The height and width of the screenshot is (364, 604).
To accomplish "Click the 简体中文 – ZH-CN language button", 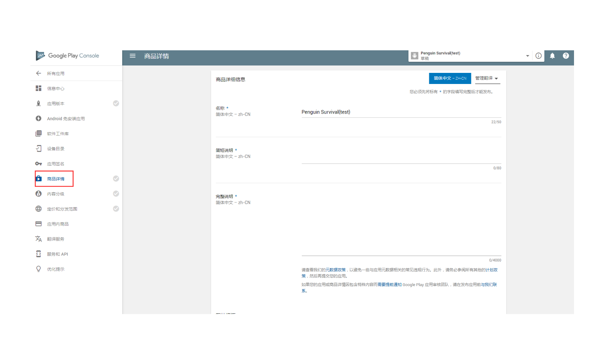I will pos(450,78).
